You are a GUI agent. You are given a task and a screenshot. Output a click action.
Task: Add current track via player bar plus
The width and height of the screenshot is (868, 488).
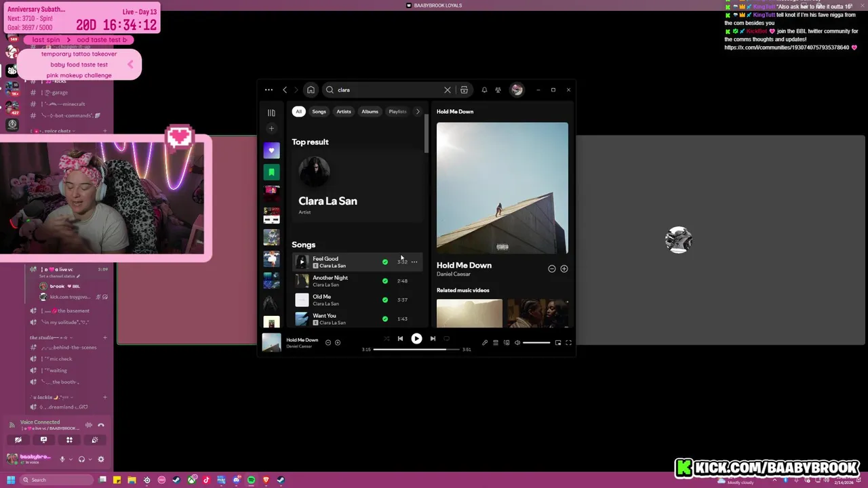click(338, 343)
